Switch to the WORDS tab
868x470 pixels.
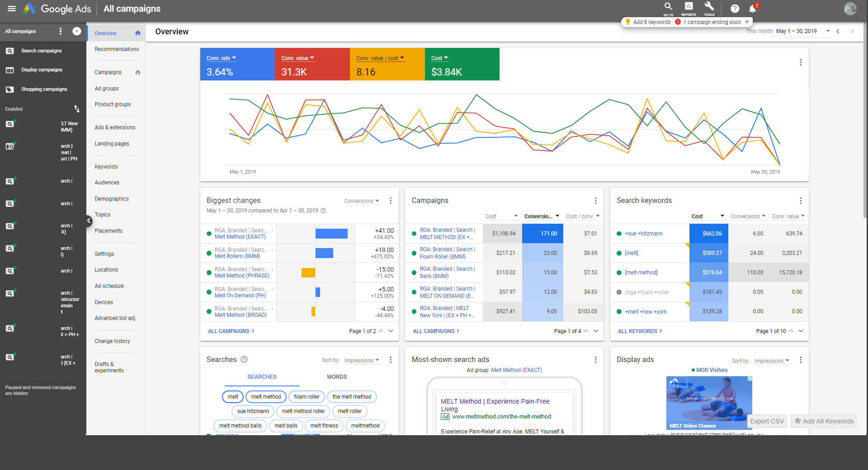pos(337,377)
